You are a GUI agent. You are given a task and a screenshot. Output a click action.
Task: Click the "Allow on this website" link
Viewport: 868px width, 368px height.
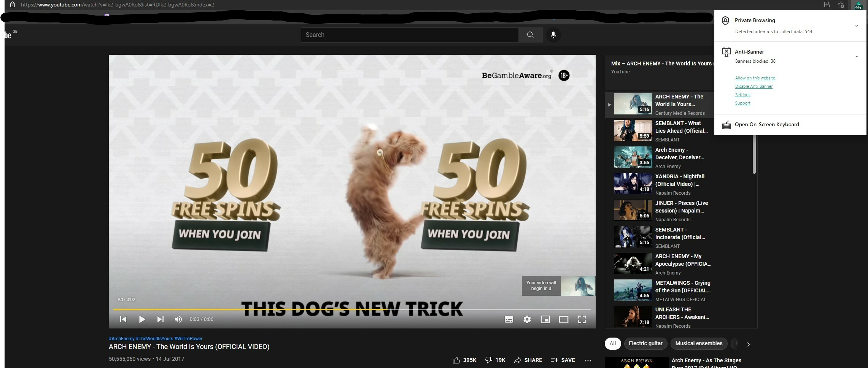click(755, 78)
